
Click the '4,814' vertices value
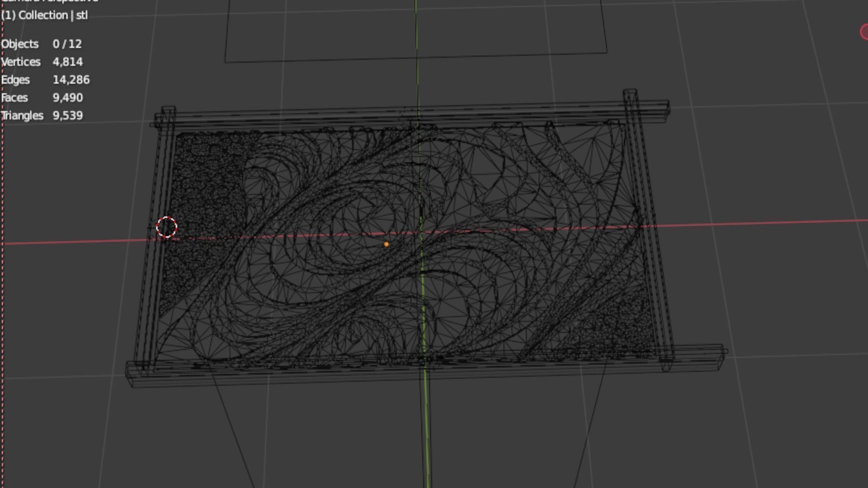pyautogui.click(x=68, y=62)
